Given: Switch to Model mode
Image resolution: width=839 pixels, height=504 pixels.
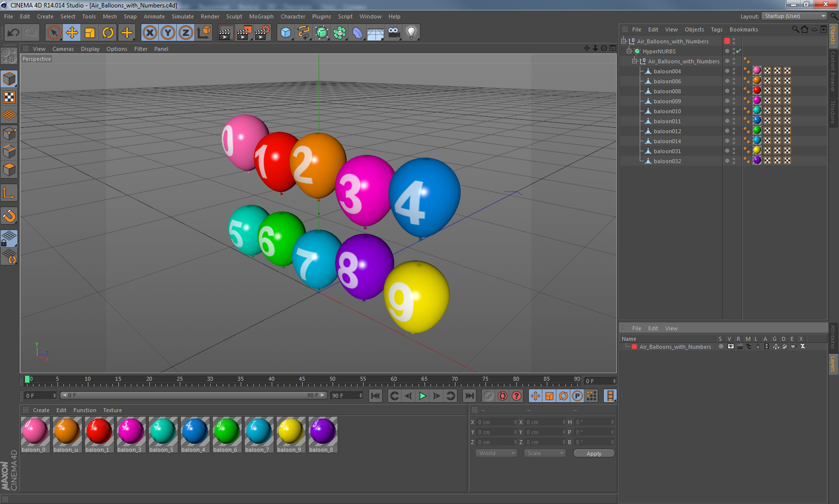Looking at the screenshot, I should [9, 79].
